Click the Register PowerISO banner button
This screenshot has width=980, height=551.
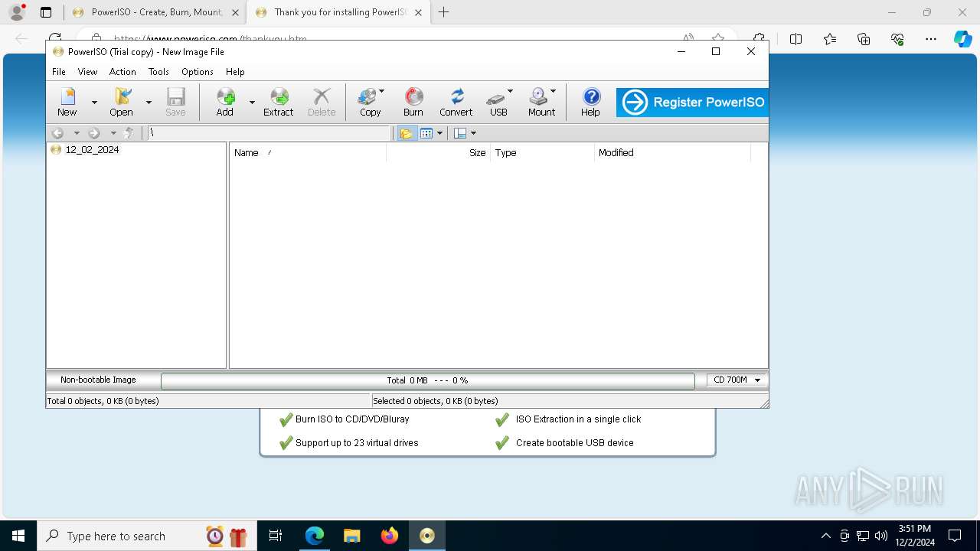[x=691, y=103]
